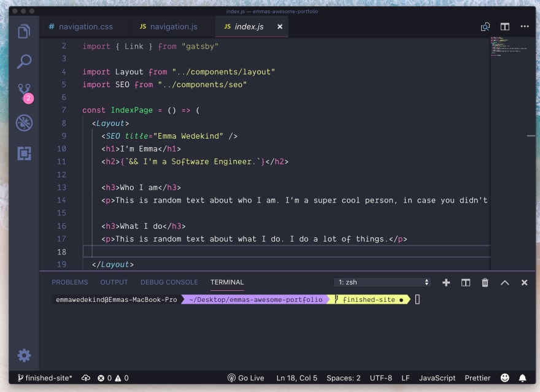Click Prettier in the status bar
The width and height of the screenshot is (540, 392).
477,378
